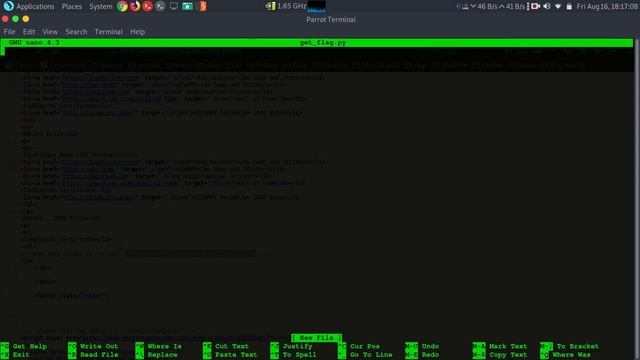The width and height of the screenshot is (640, 360).
Task: Click the To Spell shortcut label
Action: pos(299,355)
